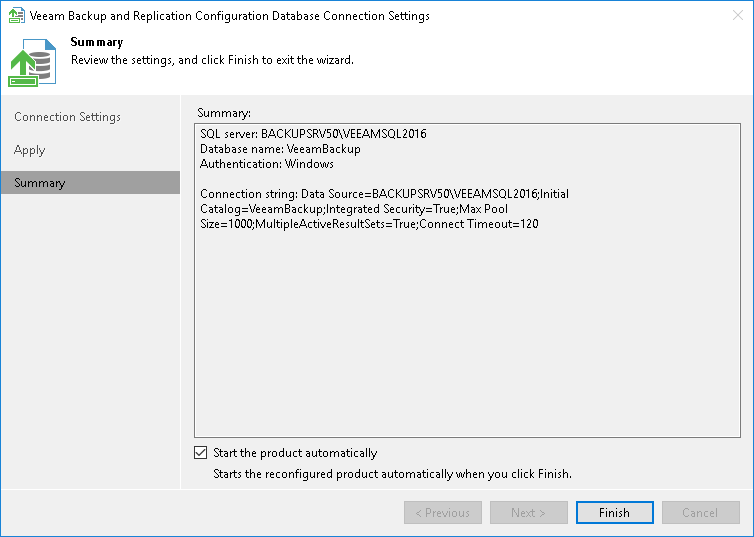Screen dimensions: 754x537
Task: Click the Database name VeeamBackup line
Action: coord(280,149)
